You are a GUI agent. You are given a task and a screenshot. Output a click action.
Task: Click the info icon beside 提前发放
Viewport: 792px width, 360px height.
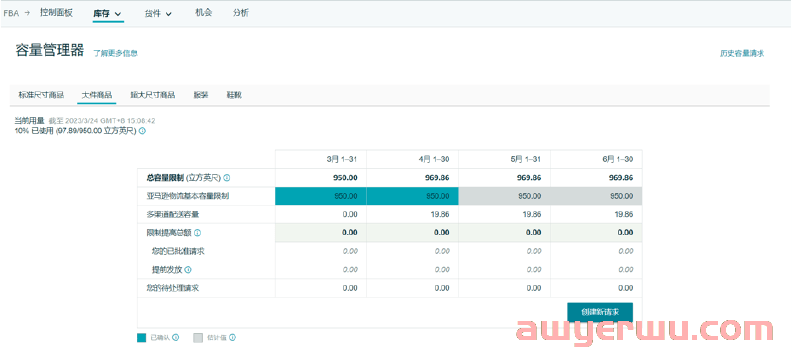pyautogui.click(x=188, y=270)
